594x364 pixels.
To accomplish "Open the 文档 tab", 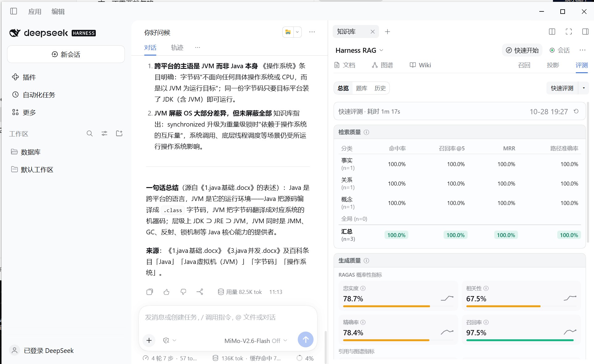I will (x=345, y=65).
